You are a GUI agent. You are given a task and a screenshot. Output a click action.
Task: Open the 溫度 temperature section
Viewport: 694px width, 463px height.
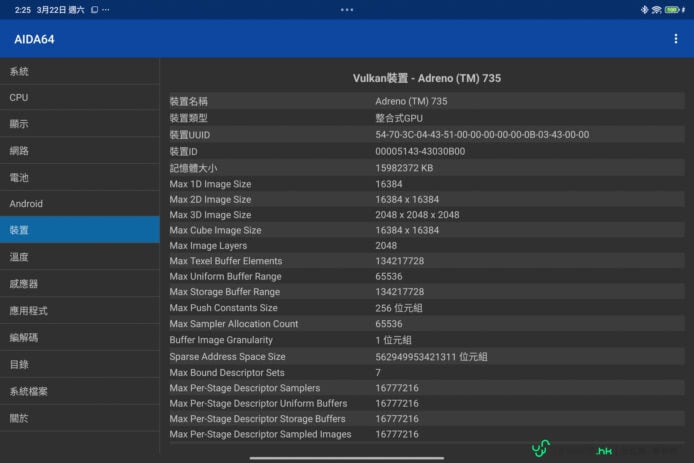click(79, 257)
